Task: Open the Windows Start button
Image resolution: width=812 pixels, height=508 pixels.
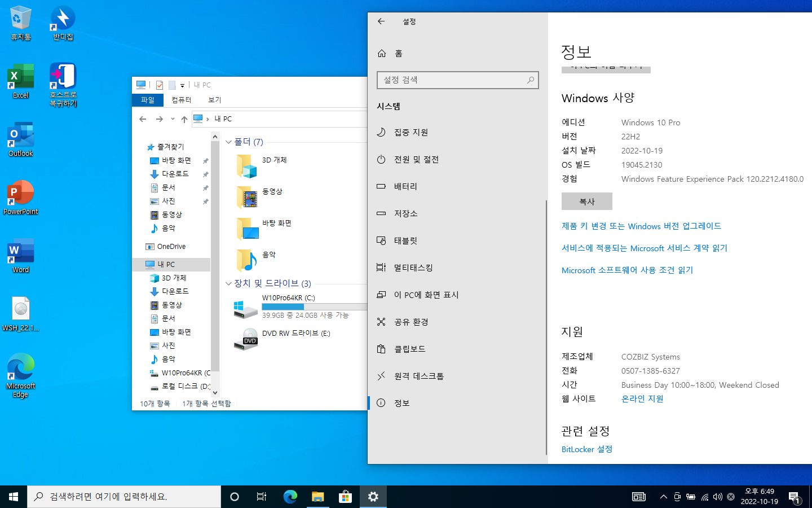Action: point(14,497)
